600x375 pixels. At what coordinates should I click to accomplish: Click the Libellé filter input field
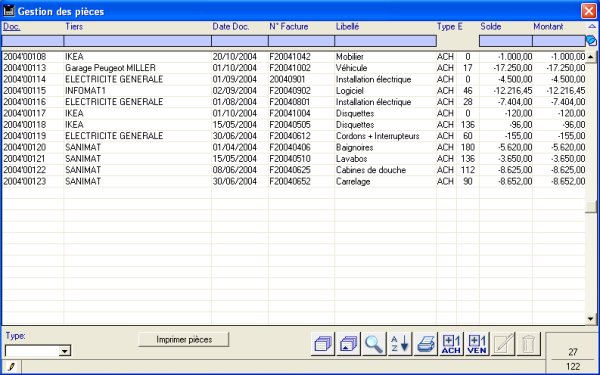click(x=386, y=41)
